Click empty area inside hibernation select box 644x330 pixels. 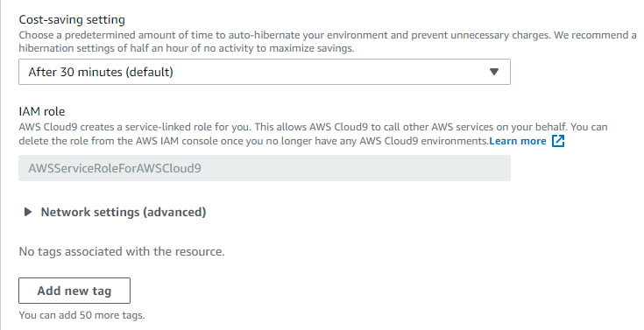tap(329, 72)
